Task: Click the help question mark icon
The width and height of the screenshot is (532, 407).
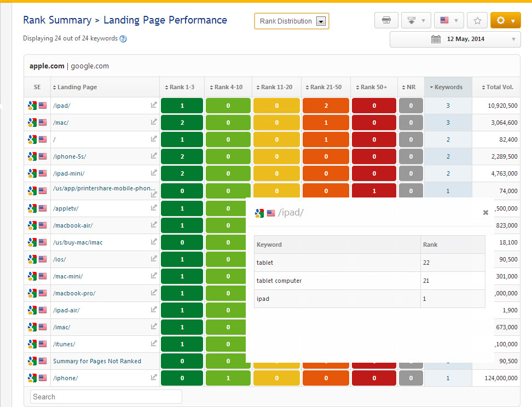Action: point(123,39)
